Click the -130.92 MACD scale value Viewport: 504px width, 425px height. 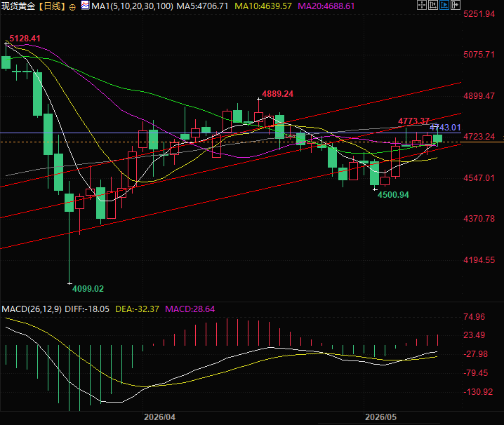click(x=478, y=392)
